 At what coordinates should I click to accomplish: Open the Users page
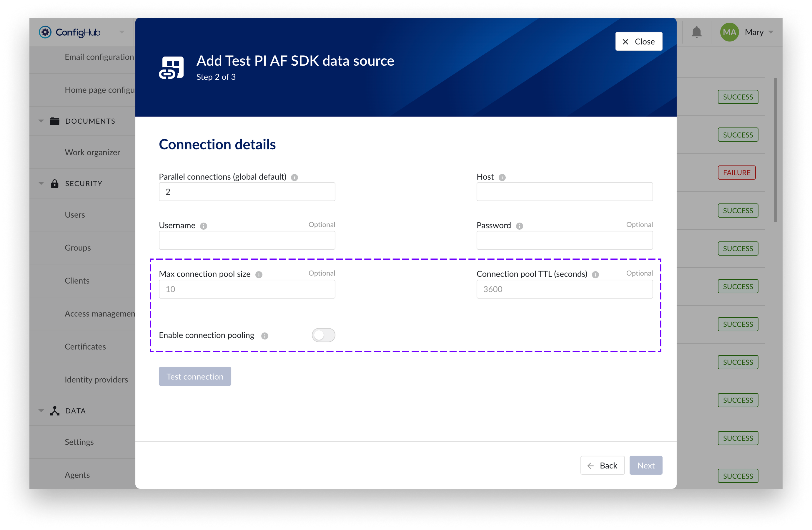click(x=74, y=214)
